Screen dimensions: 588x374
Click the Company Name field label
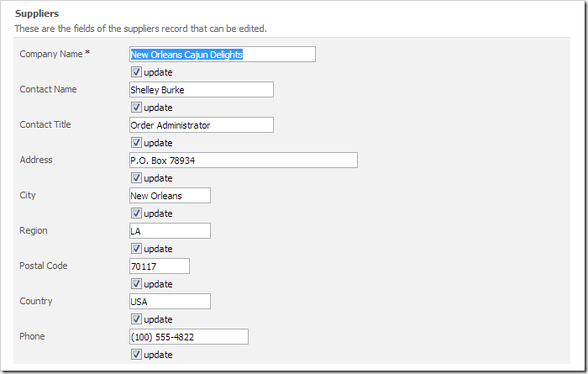pyautogui.click(x=51, y=54)
